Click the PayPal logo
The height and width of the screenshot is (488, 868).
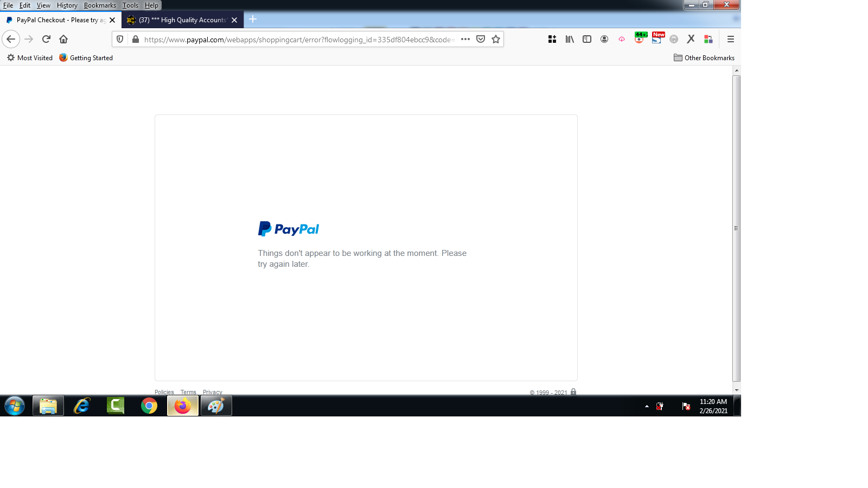[289, 229]
